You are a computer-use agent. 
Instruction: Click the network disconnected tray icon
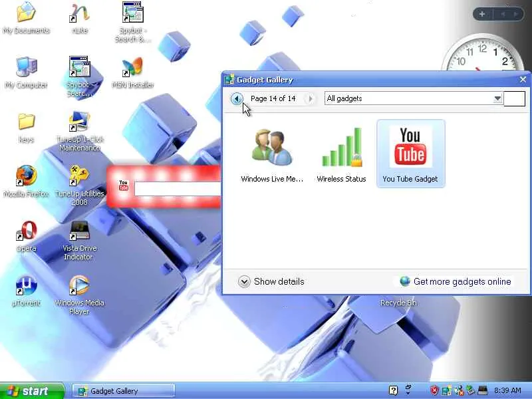(x=459, y=390)
